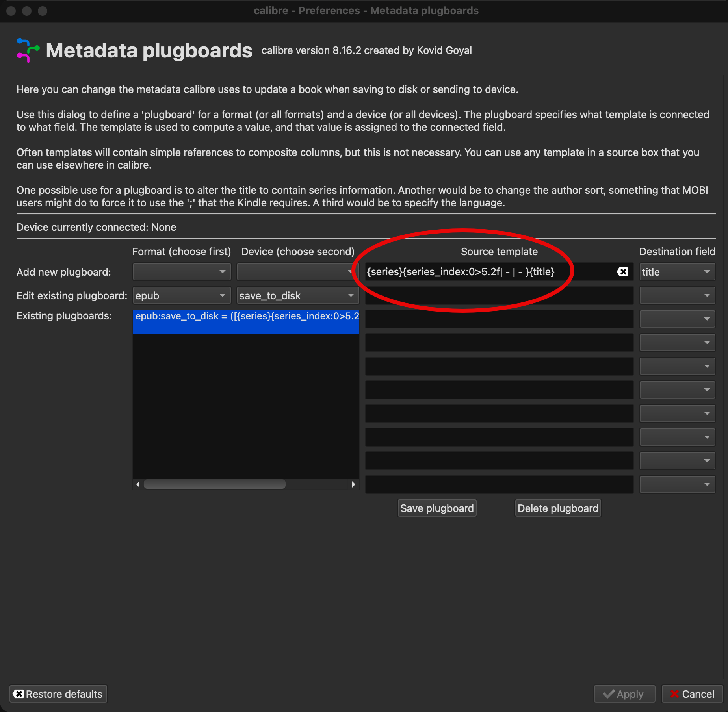Click the Existing plugboards horizontal scrollbar thumb
The image size is (728, 712).
click(x=215, y=484)
